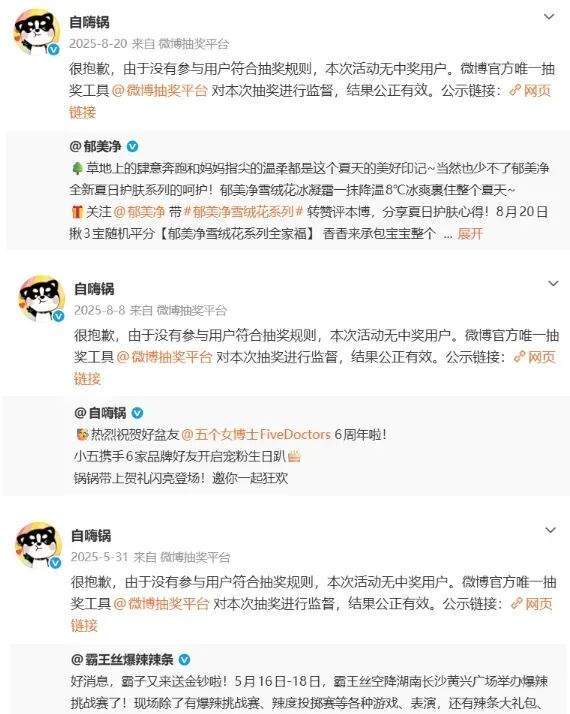Click 自嗨锅 username on the 2025-8-8 post
Image resolution: width=570 pixels, height=714 pixels.
coord(94,289)
